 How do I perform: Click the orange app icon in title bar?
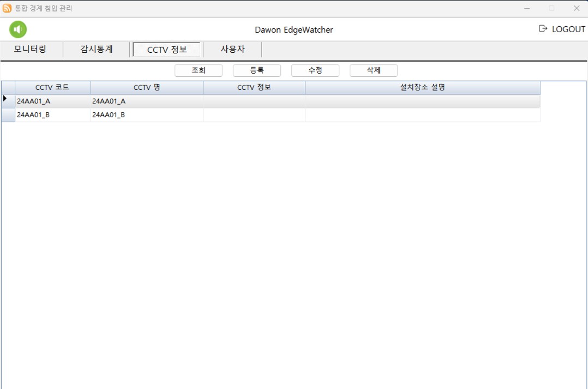pyautogui.click(x=7, y=8)
